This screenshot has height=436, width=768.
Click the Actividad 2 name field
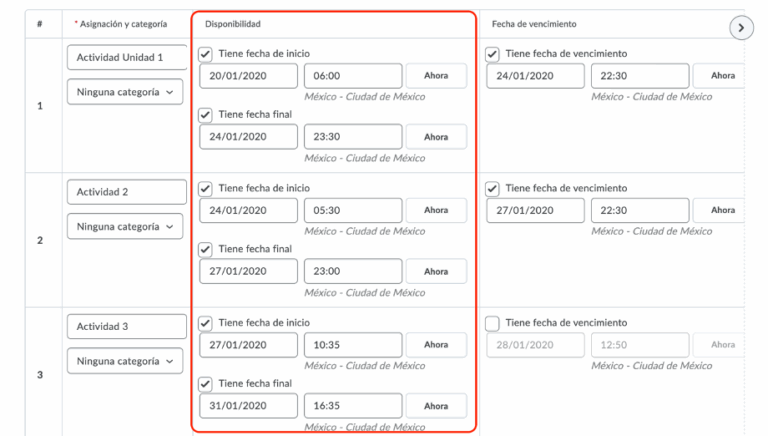pos(126,192)
